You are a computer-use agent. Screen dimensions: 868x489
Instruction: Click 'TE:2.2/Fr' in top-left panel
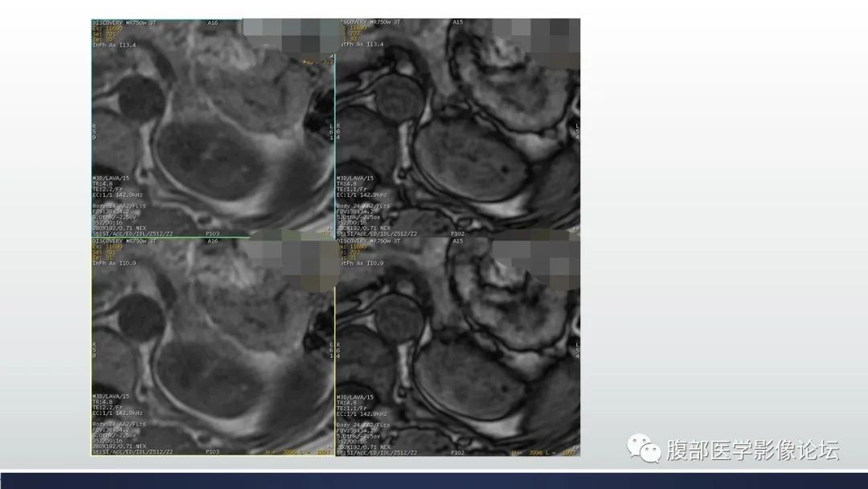108,189
